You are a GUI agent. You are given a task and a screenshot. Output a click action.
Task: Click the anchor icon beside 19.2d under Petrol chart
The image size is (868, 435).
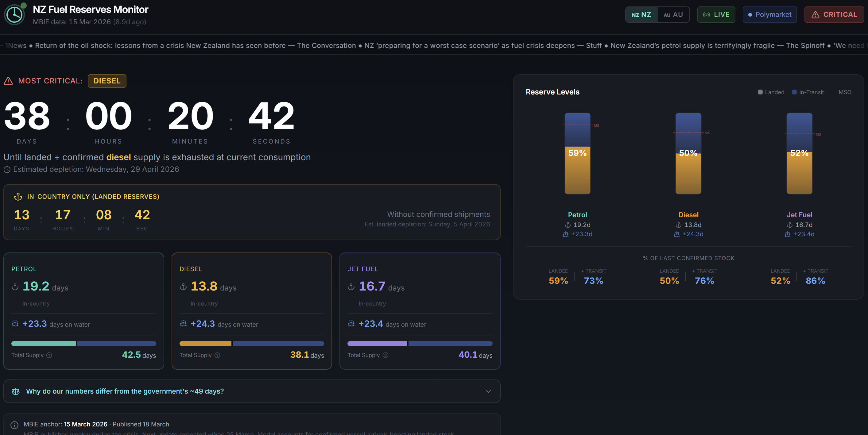coord(568,225)
